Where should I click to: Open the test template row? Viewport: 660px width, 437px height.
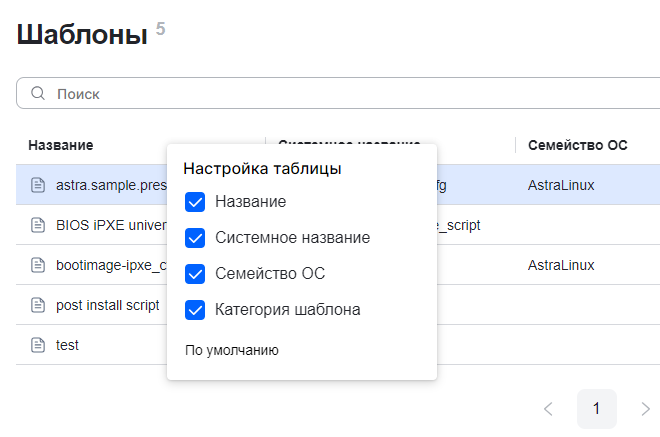click(x=68, y=345)
